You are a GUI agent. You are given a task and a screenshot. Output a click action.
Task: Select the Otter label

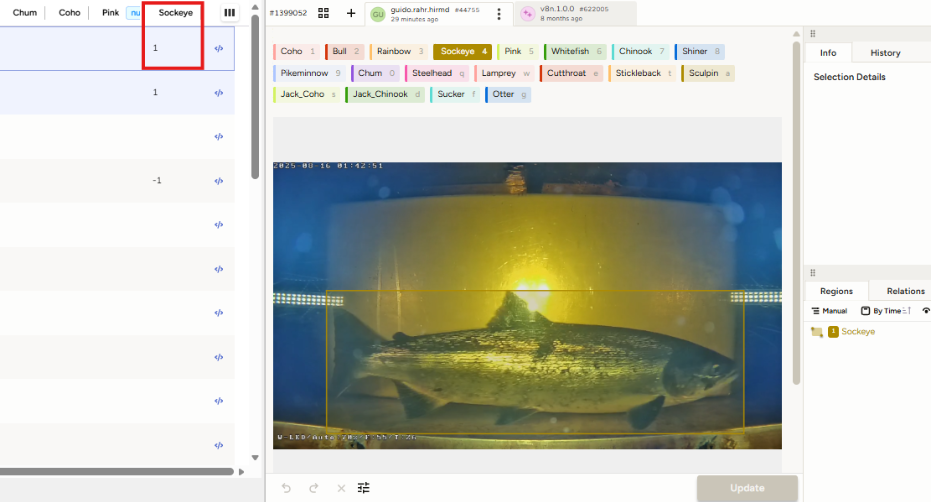(x=508, y=95)
